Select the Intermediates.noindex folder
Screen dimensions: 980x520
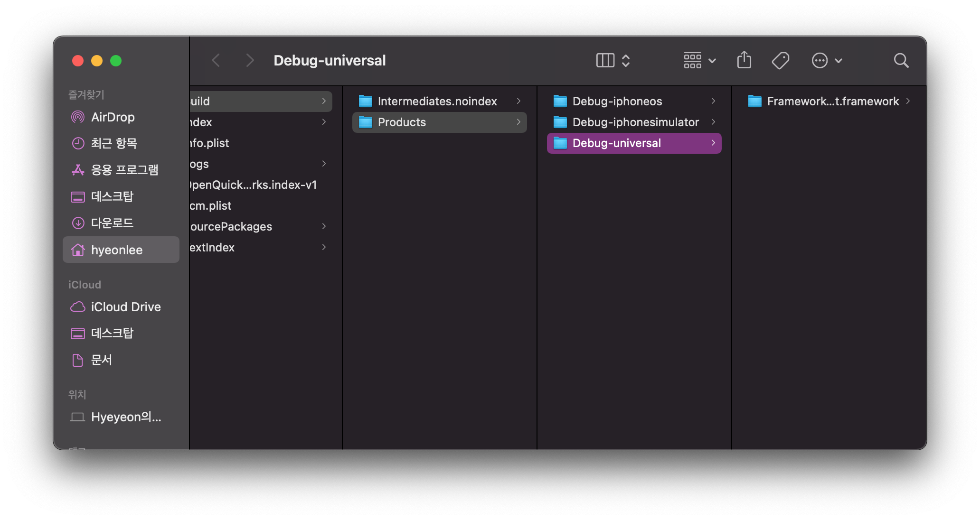click(x=437, y=101)
